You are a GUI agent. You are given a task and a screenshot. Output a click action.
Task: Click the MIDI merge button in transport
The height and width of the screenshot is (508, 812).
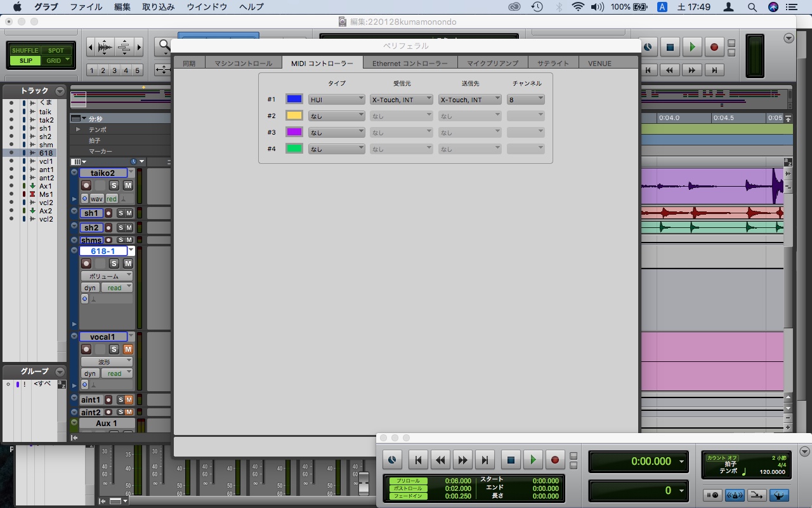(757, 495)
